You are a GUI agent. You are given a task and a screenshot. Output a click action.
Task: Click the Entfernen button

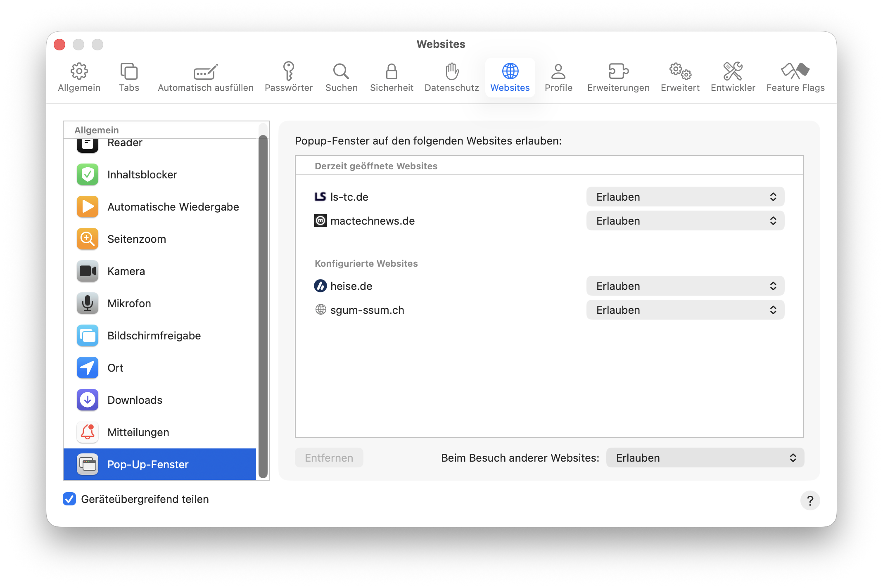(x=329, y=458)
